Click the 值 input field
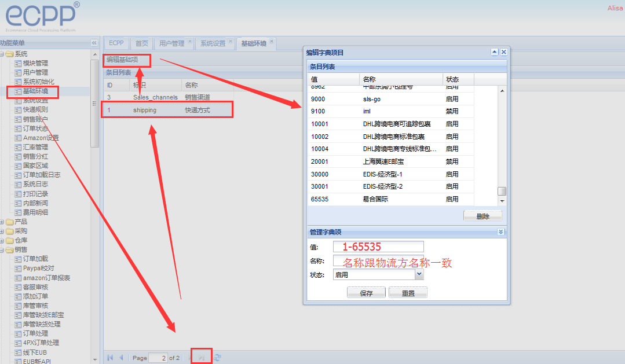 click(378, 247)
